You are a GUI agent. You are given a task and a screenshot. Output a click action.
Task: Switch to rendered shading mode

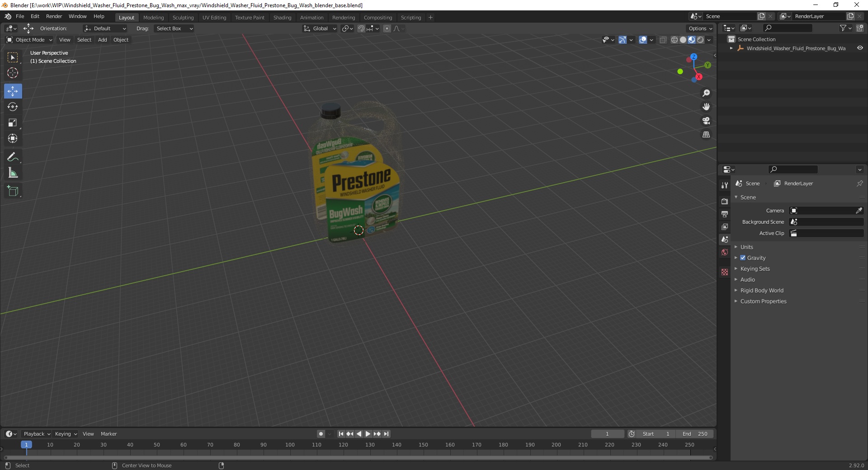tap(700, 40)
